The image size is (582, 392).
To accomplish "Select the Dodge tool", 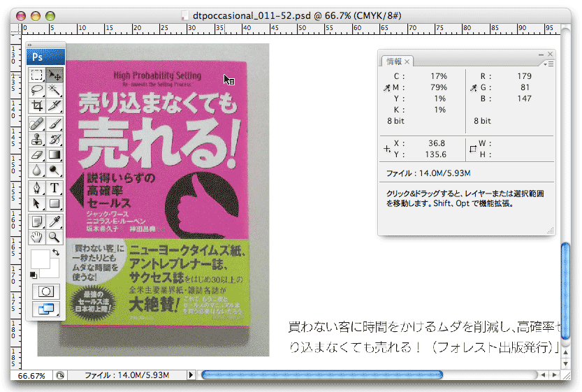I will point(54,170).
